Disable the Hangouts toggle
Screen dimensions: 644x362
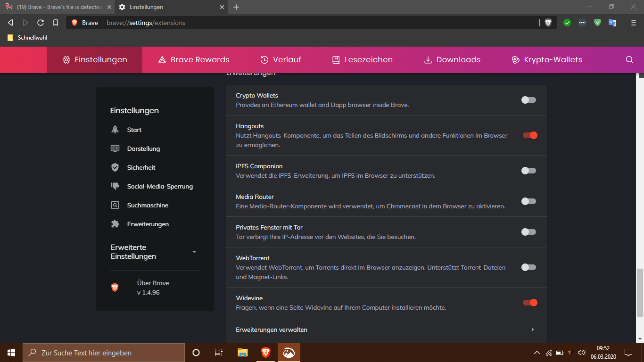click(x=530, y=135)
